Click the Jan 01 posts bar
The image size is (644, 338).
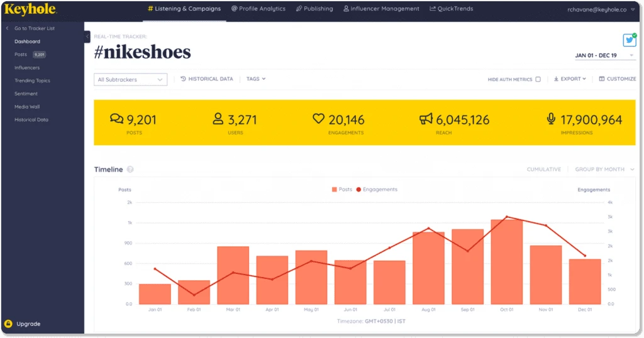tap(155, 294)
